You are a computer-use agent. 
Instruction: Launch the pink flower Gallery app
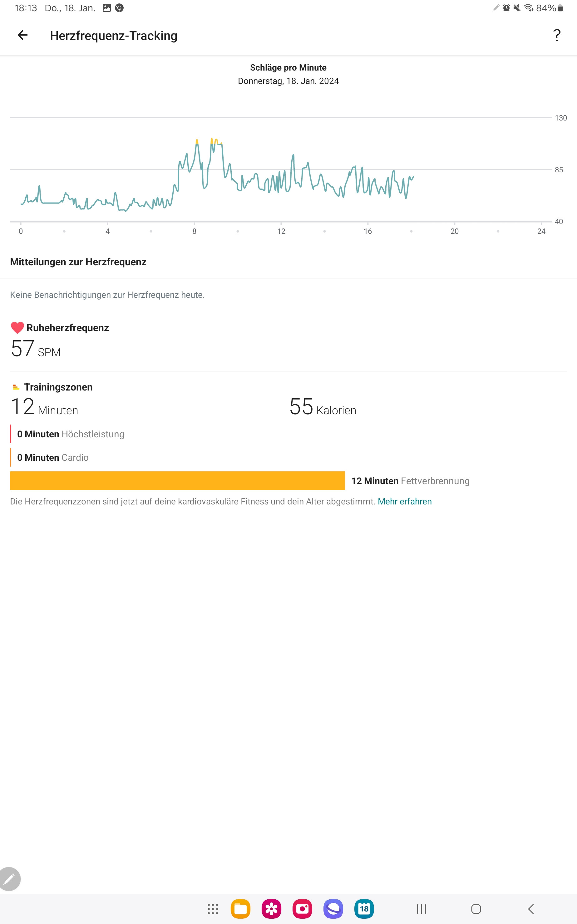coord(271,909)
